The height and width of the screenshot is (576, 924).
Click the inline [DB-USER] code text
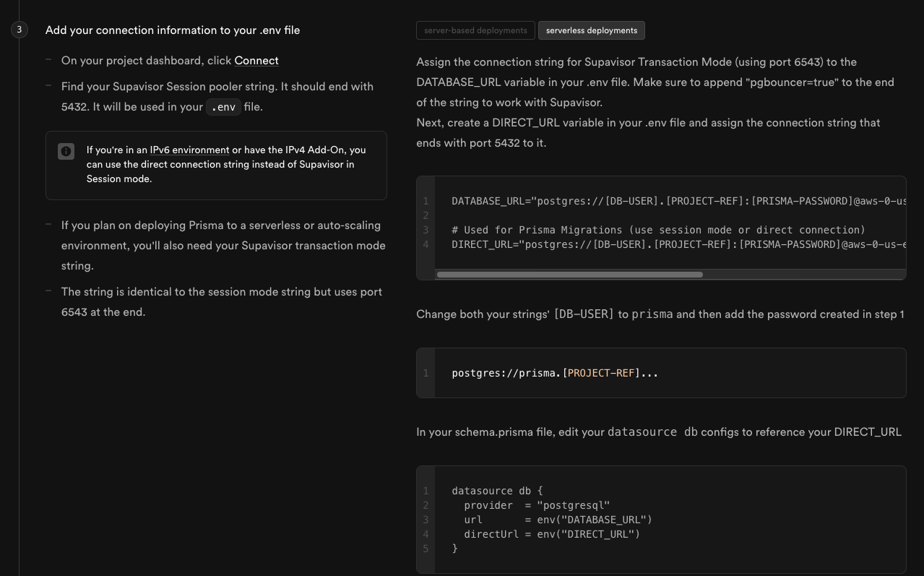[x=584, y=314]
